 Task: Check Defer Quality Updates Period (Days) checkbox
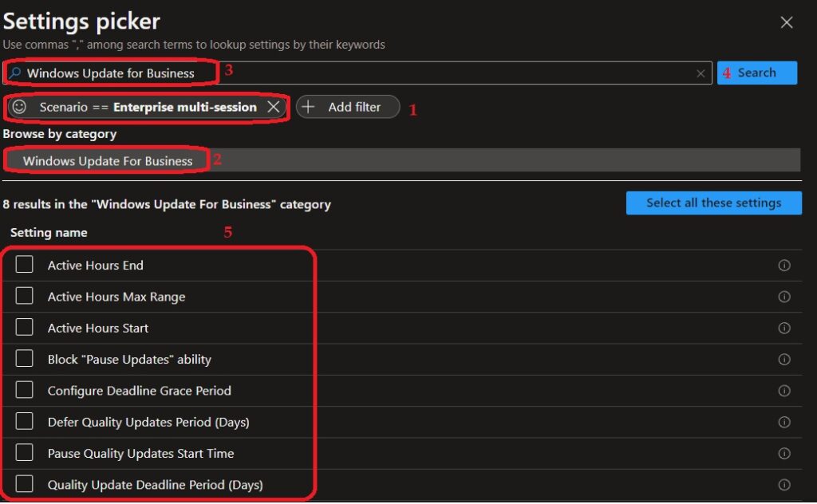[24, 421]
